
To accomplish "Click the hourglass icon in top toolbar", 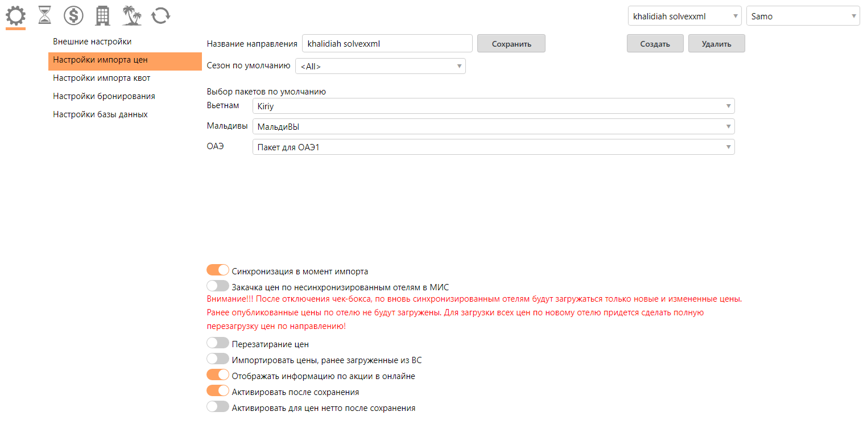I will [x=44, y=15].
